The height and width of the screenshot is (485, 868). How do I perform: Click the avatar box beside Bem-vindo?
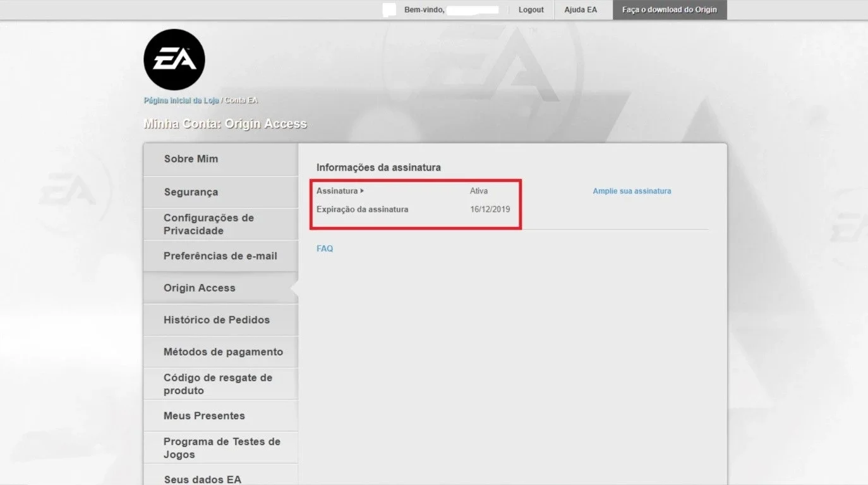tap(390, 9)
